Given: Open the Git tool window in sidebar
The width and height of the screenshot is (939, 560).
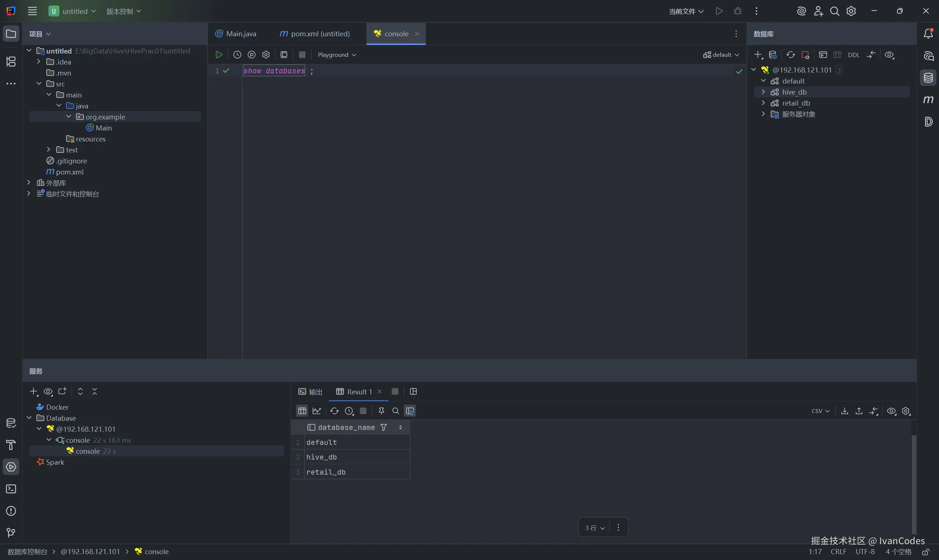Looking at the screenshot, I should pos(11,533).
